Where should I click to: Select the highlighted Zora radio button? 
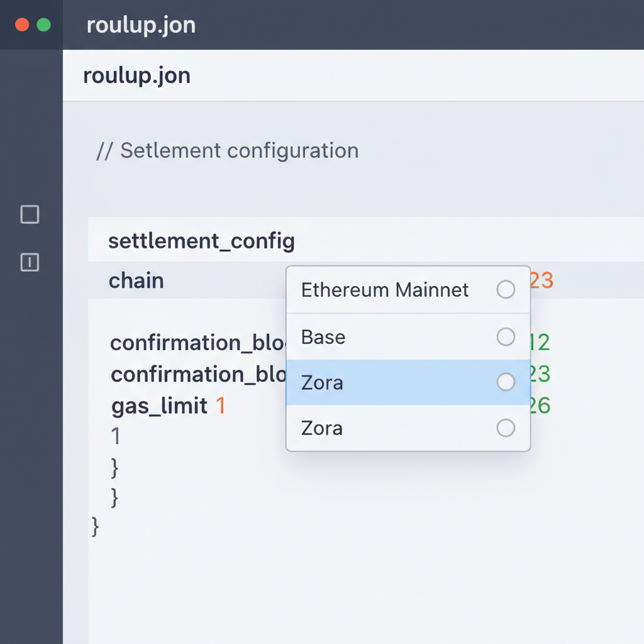(506, 382)
